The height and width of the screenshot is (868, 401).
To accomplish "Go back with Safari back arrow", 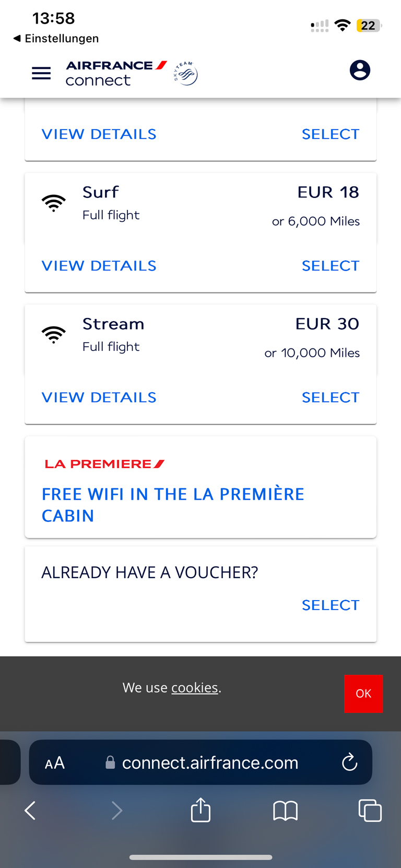I will pyautogui.click(x=30, y=811).
